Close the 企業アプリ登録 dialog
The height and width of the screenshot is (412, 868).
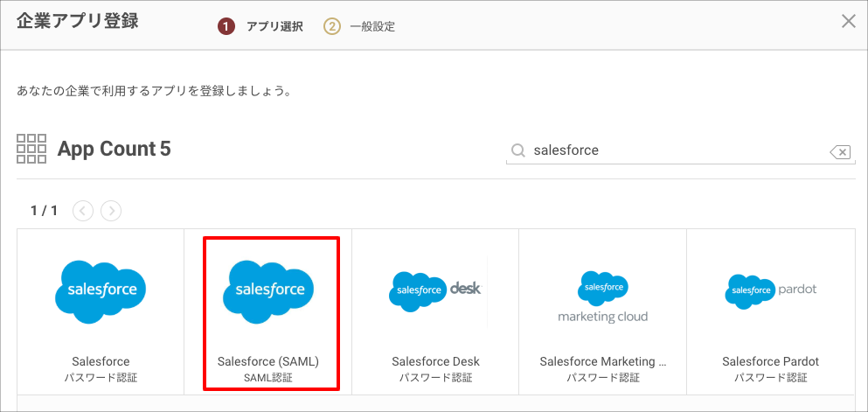[x=848, y=22]
